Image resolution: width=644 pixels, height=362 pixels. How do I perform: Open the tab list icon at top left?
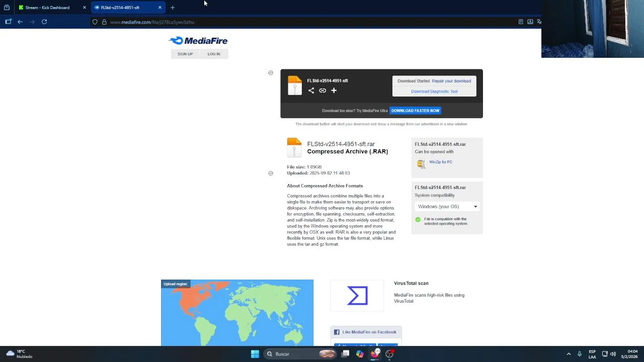tap(7, 8)
